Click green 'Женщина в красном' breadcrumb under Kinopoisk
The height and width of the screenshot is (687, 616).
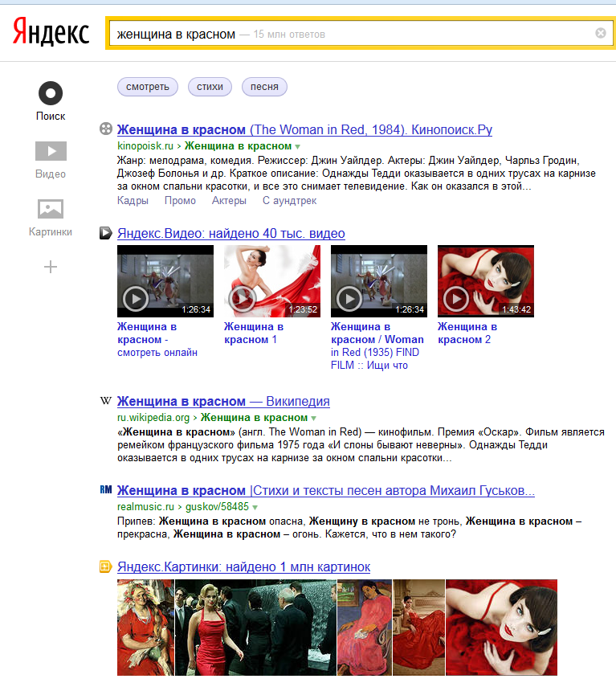pos(239,146)
